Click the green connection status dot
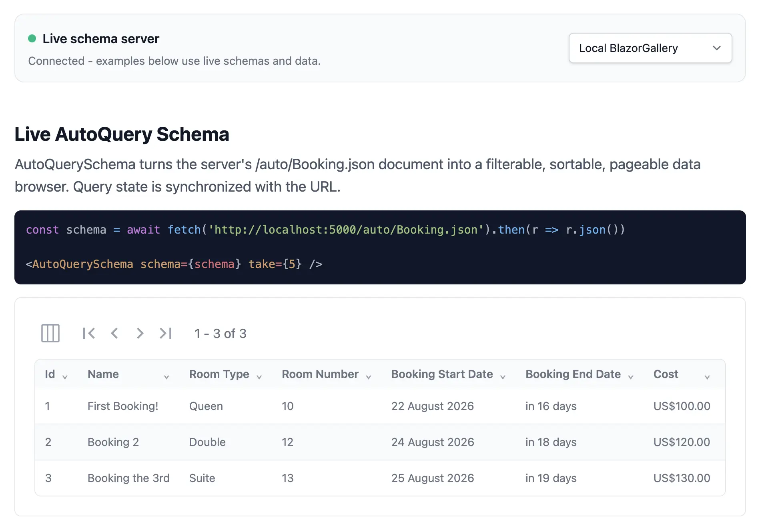762x532 pixels. (x=32, y=38)
